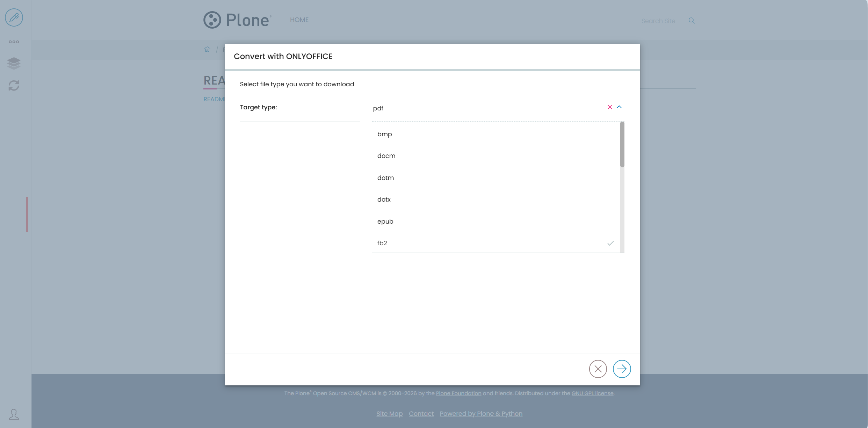Click the home breadcrumb icon

[207, 49]
